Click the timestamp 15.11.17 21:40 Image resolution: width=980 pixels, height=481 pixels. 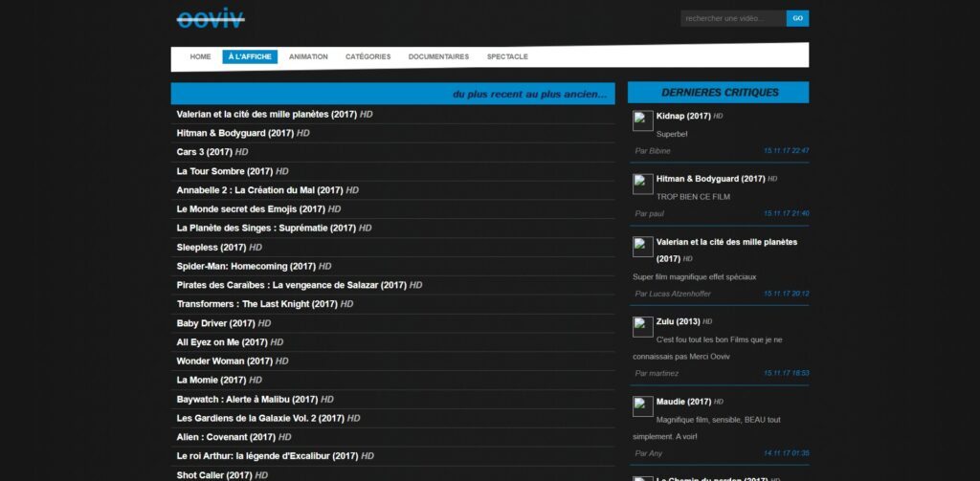(x=787, y=213)
